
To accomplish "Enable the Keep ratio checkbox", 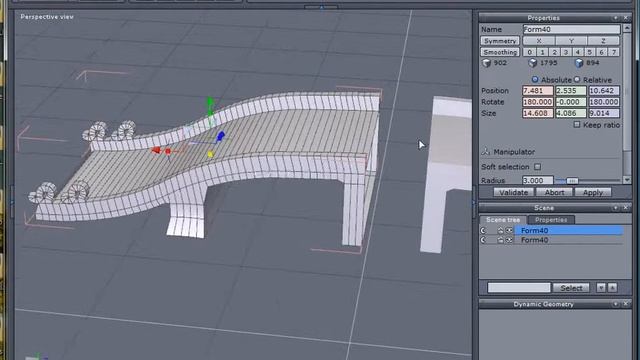I will pos(577,124).
